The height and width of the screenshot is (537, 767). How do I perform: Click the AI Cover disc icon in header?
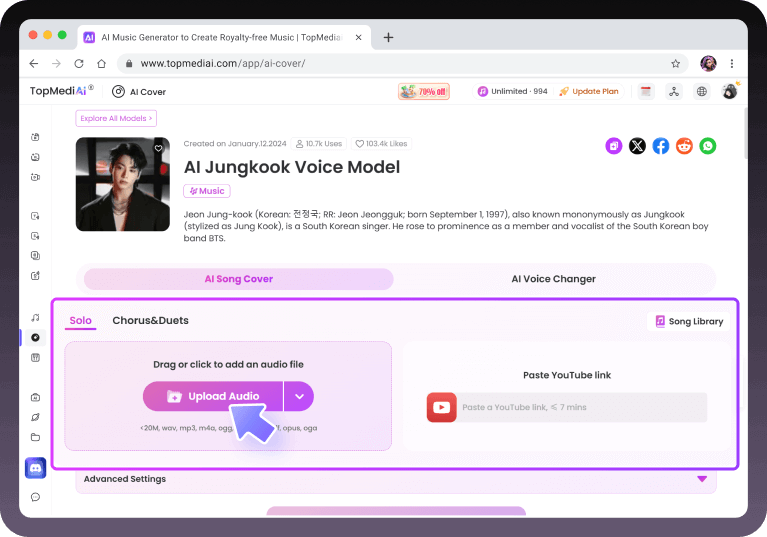pyautogui.click(x=118, y=91)
